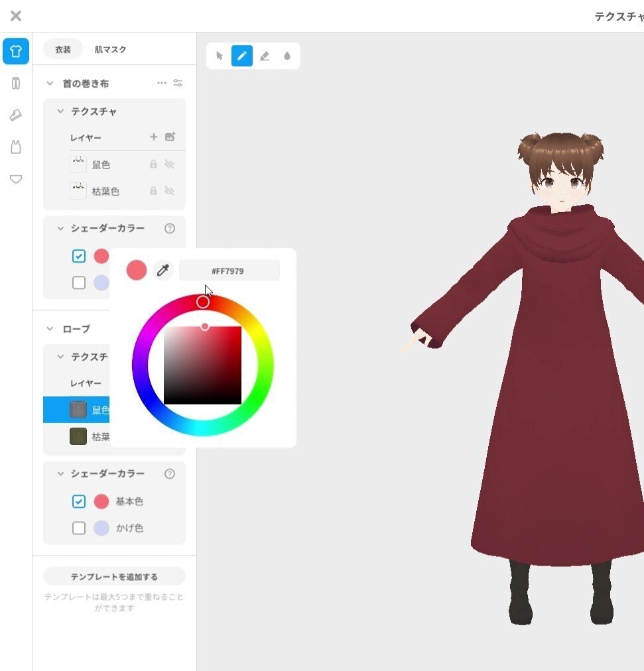Collapse the ローブ section

point(50,329)
